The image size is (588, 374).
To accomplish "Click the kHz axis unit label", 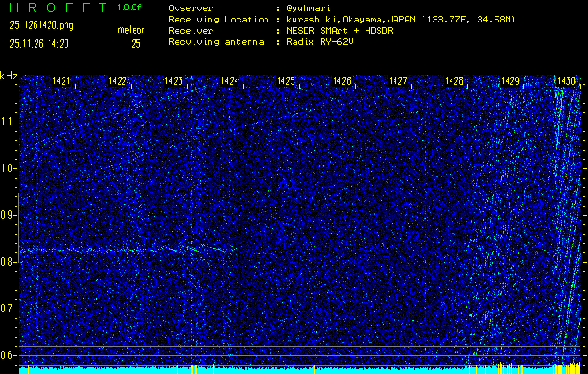I will (8, 76).
